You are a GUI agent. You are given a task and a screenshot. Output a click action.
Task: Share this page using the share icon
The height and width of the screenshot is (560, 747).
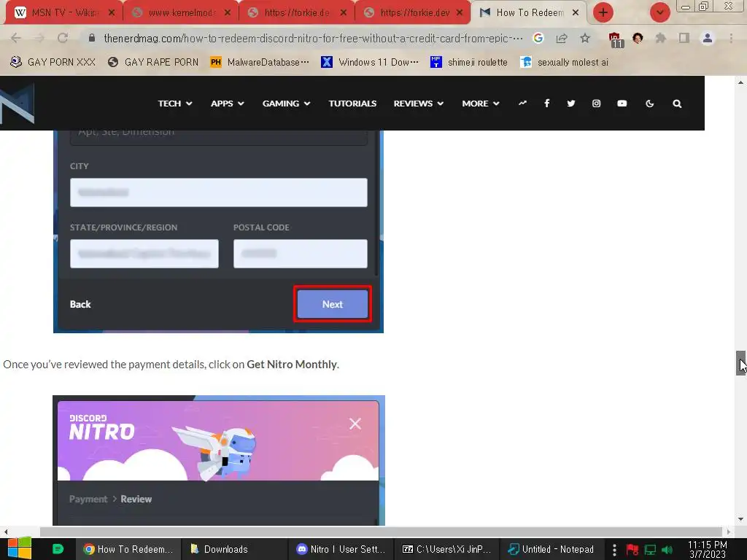pos(562,38)
